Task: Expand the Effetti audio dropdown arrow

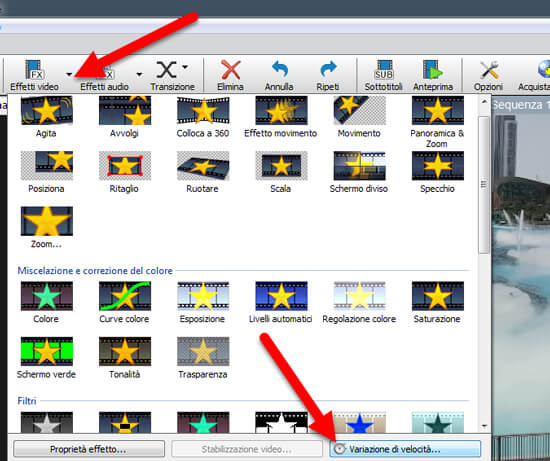Action: 139,74
